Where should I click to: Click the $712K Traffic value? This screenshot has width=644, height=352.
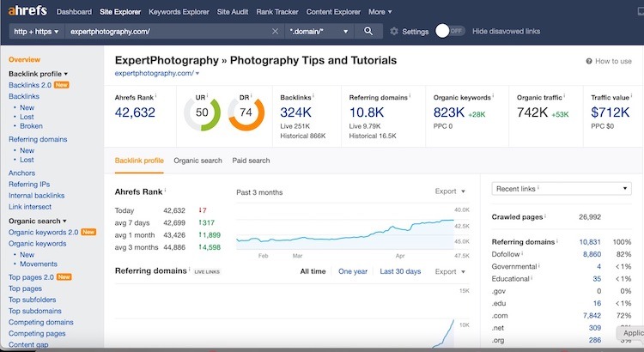[610, 112]
